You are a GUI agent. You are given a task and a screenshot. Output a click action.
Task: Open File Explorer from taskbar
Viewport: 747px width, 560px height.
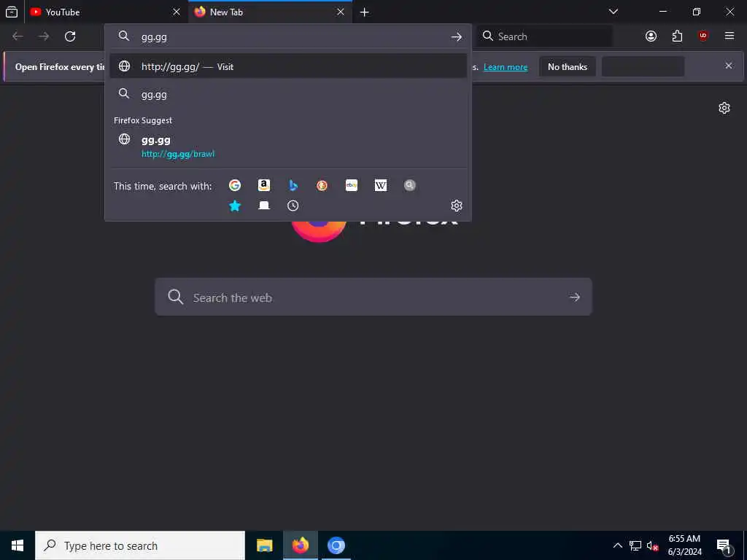point(264,545)
